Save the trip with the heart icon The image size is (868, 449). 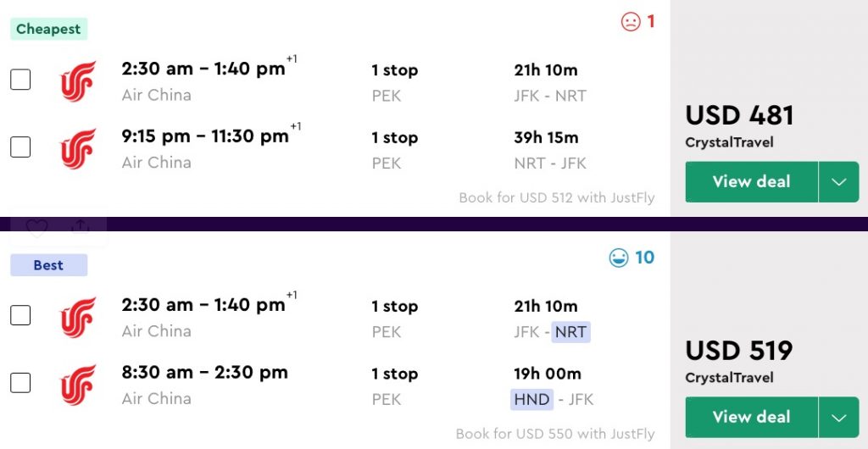point(36,227)
